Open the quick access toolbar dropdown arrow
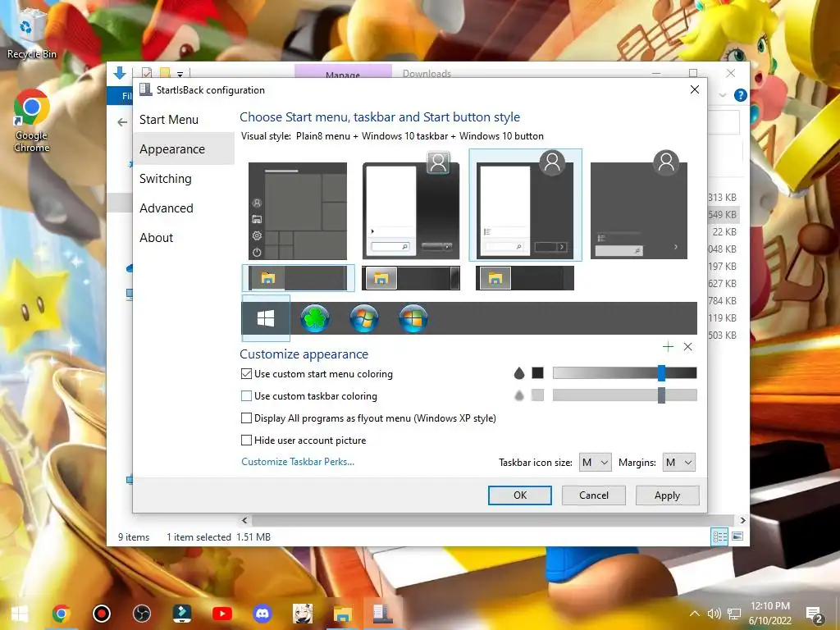 coord(180,74)
